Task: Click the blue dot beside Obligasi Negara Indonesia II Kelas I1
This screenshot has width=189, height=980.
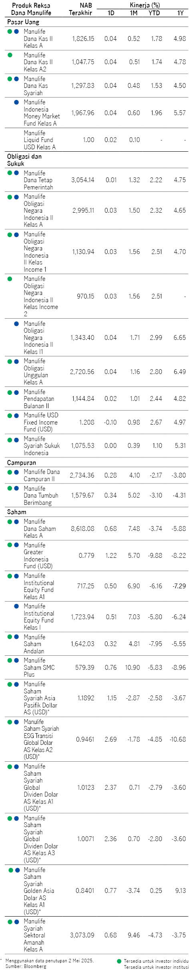Action: 16,323
